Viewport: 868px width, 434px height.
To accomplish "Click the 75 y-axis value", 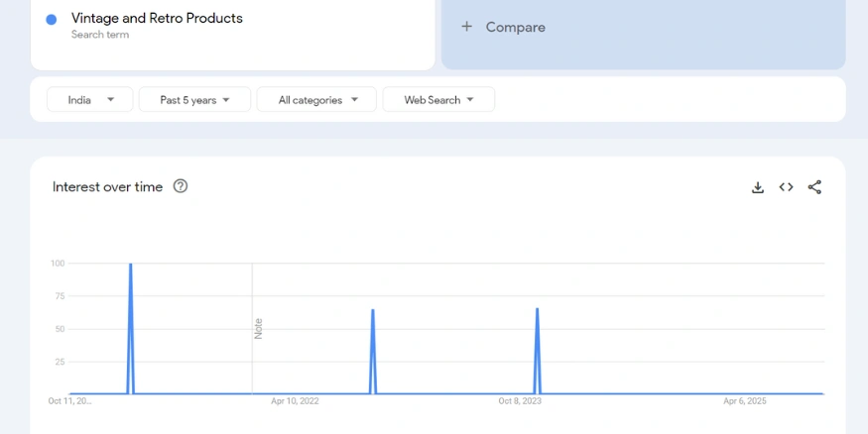I will 60,296.
